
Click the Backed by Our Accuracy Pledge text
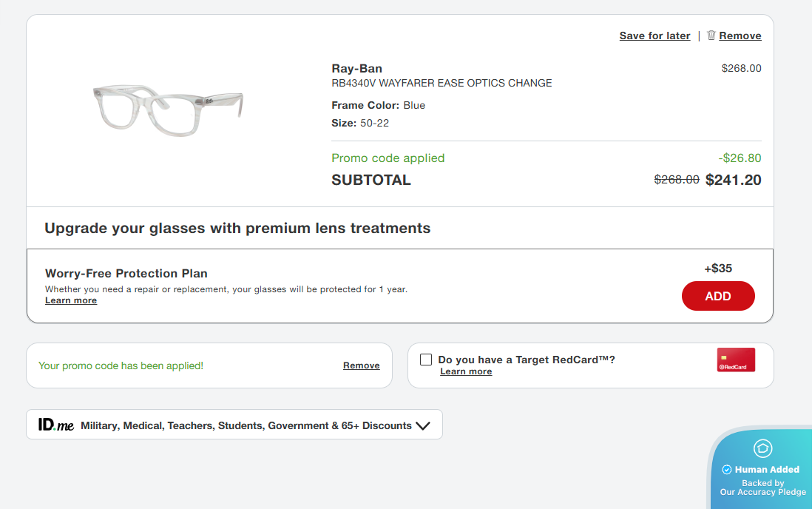point(762,488)
